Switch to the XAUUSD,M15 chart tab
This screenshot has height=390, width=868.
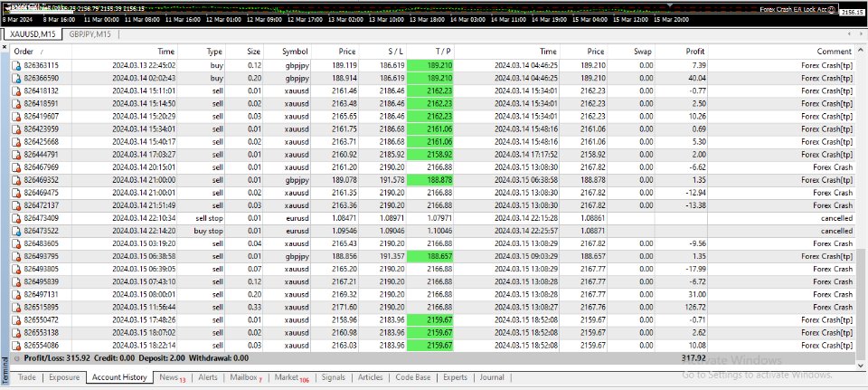click(33, 34)
